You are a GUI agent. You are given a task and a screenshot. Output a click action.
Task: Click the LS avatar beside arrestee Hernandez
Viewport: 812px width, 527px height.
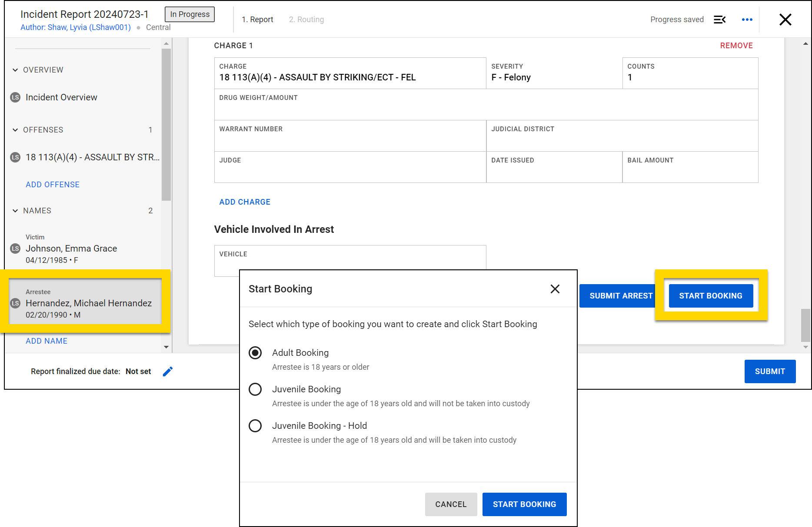[15, 303]
